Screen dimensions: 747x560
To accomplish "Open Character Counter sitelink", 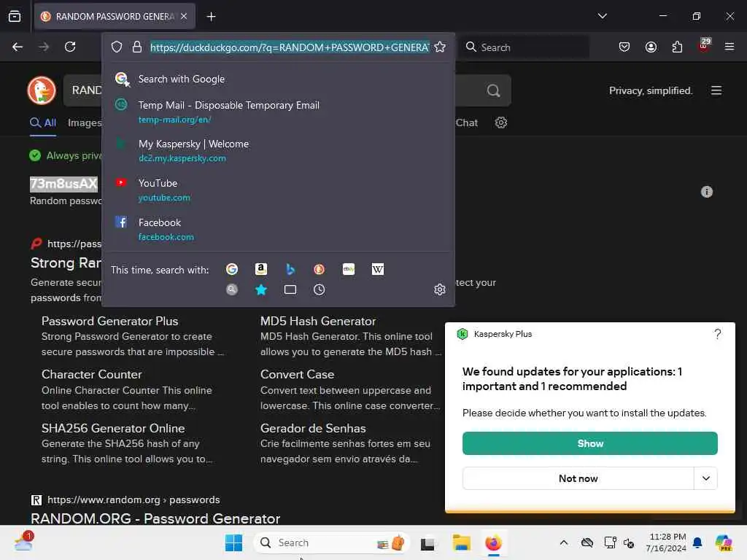I will pyautogui.click(x=91, y=375).
